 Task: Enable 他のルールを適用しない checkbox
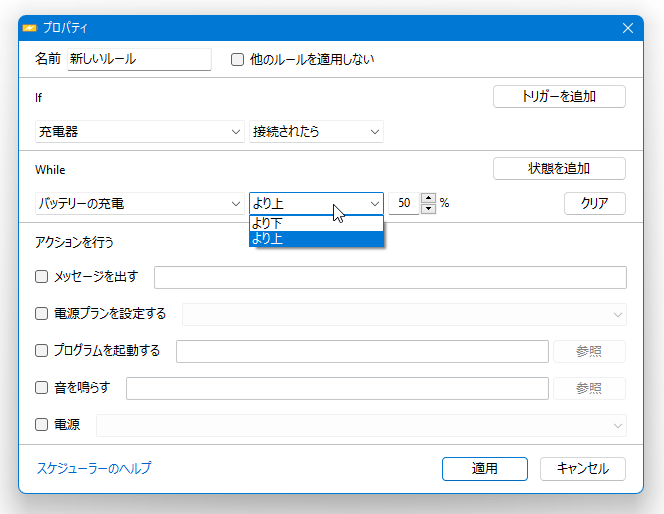[x=238, y=59]
